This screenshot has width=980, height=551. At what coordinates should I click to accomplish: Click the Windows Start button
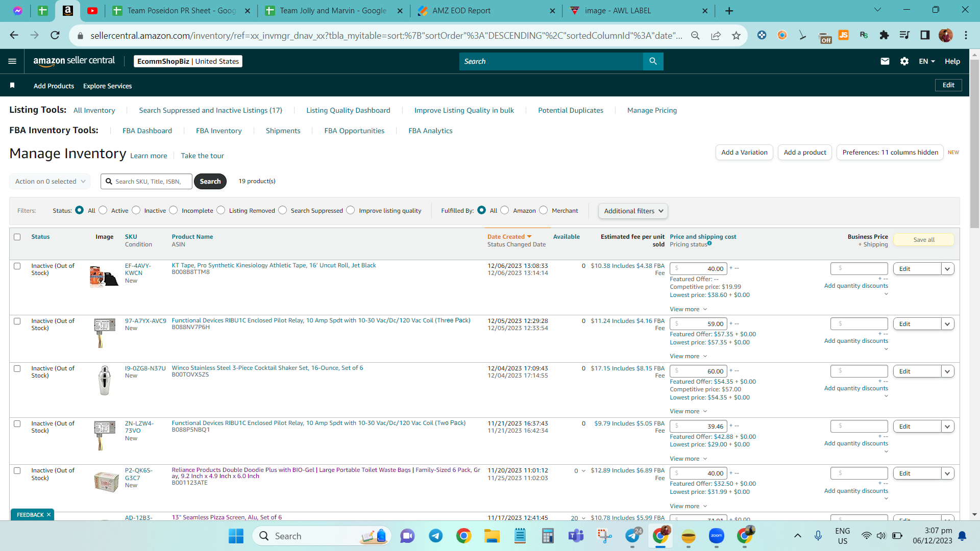pos(236,536)
